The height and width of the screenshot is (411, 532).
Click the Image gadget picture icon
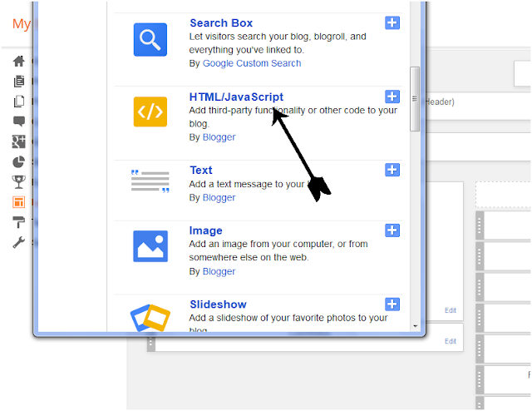(x=150, y=246)
